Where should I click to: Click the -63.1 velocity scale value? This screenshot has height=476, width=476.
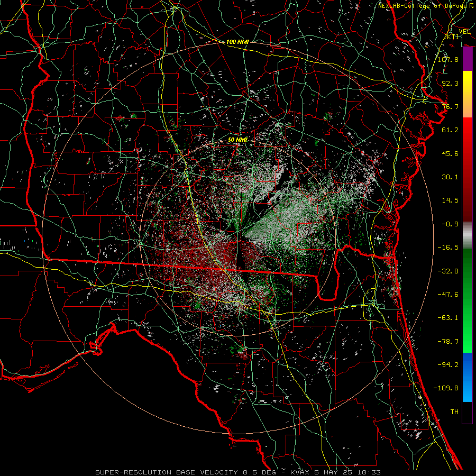448,317
